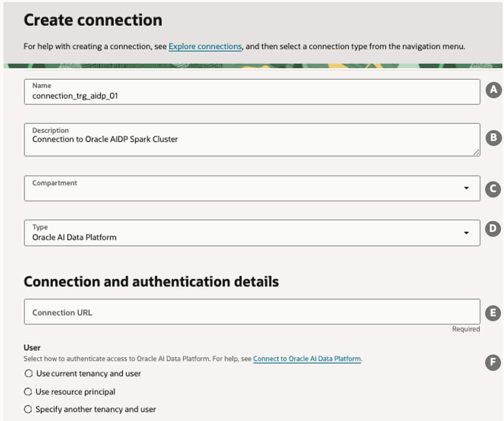Image resolution: width=504 pixels, height=421 pixels.
Task: Click the Oracle AI Data Platform type field
Action: tap(239, 233)
